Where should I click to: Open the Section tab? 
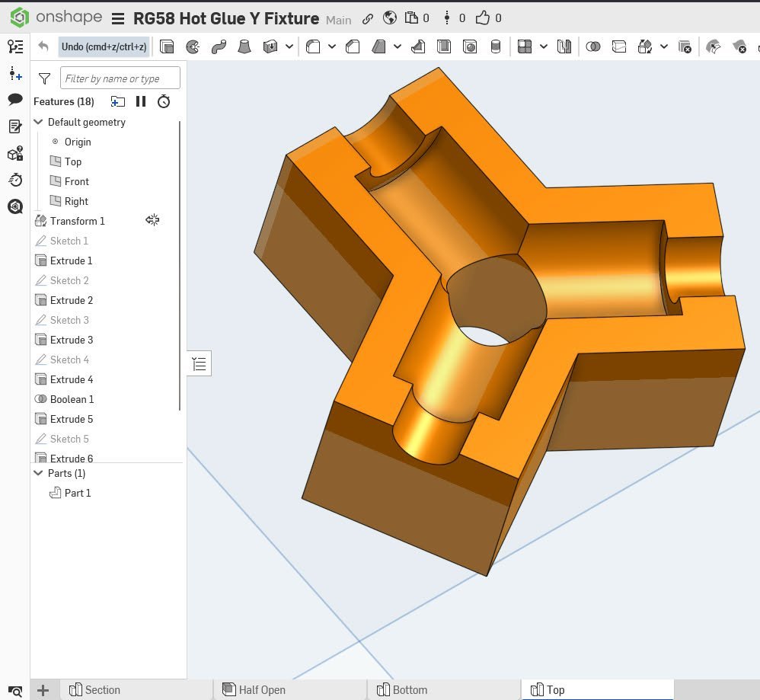coord(102,690)
